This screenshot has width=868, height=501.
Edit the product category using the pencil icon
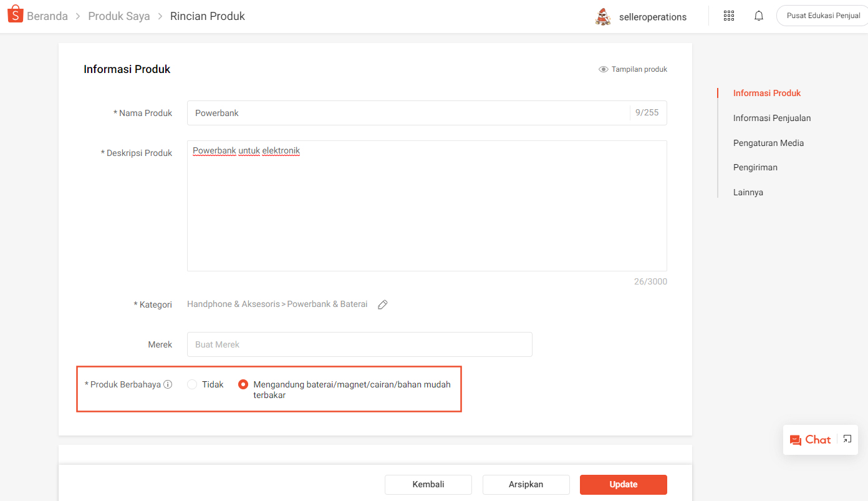click(x=382, y=304)
